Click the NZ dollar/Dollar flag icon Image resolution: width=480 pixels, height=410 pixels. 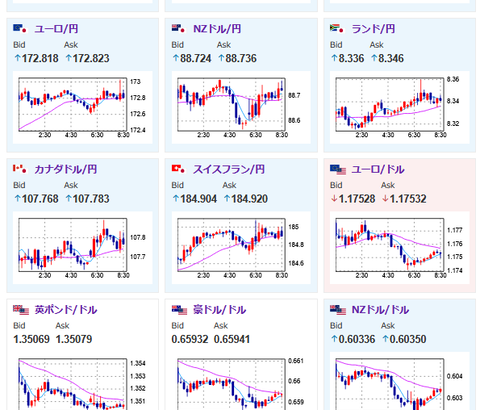pyautogui.click(x=338, y=310)
